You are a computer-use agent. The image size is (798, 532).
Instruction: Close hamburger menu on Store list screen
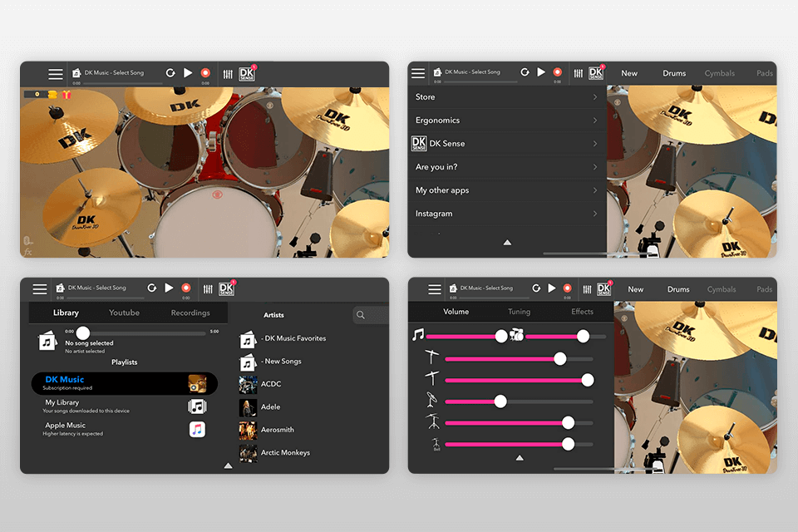418,73
